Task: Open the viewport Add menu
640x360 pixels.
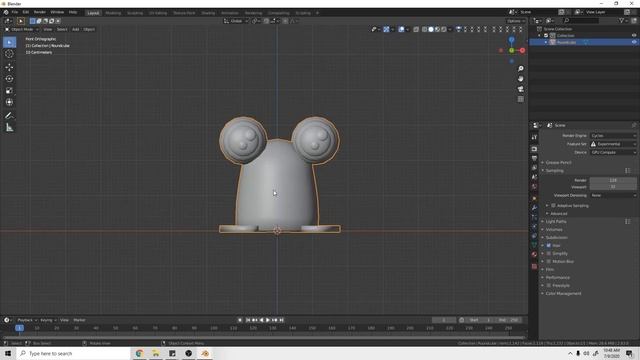Action: click(x=76, y=29)
